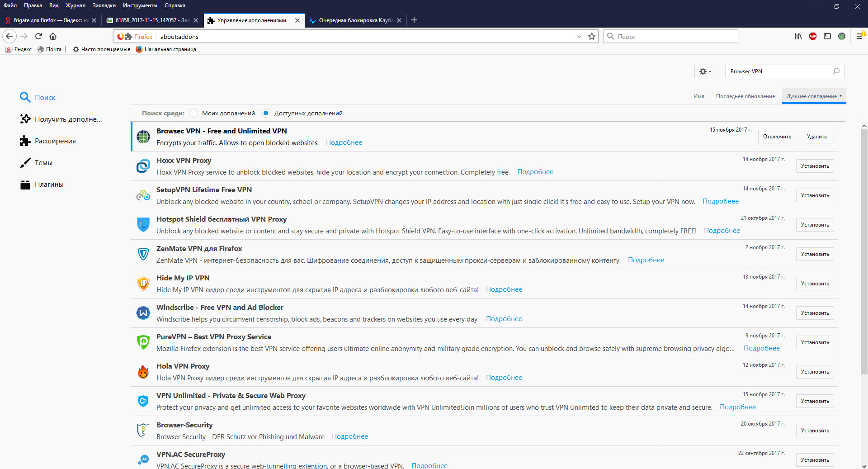Viewport: 868px width, 469px height.
Task: Toggle the sidebar toolbar icon
Action: 827,36
